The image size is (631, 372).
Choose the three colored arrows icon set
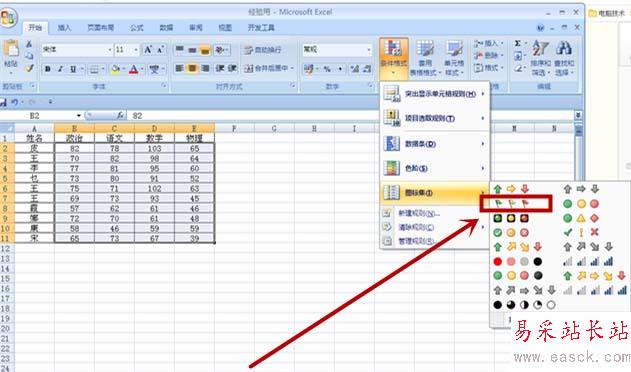[x=511, y=189]
